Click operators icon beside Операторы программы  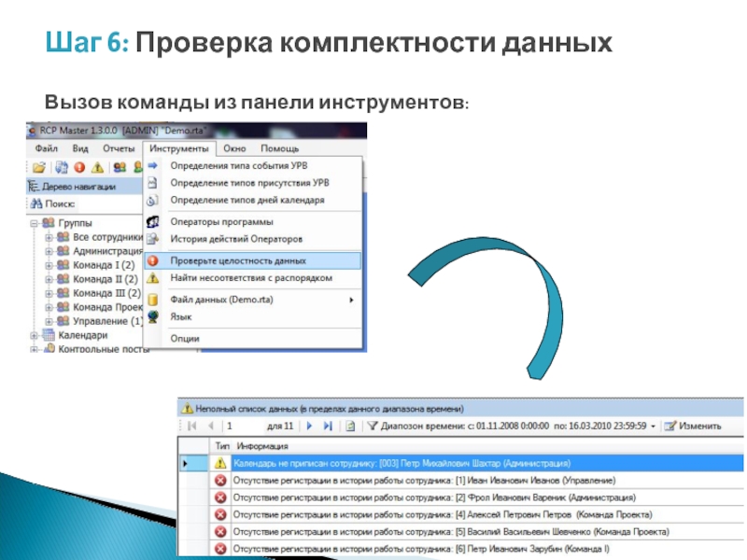pos(152,222)
